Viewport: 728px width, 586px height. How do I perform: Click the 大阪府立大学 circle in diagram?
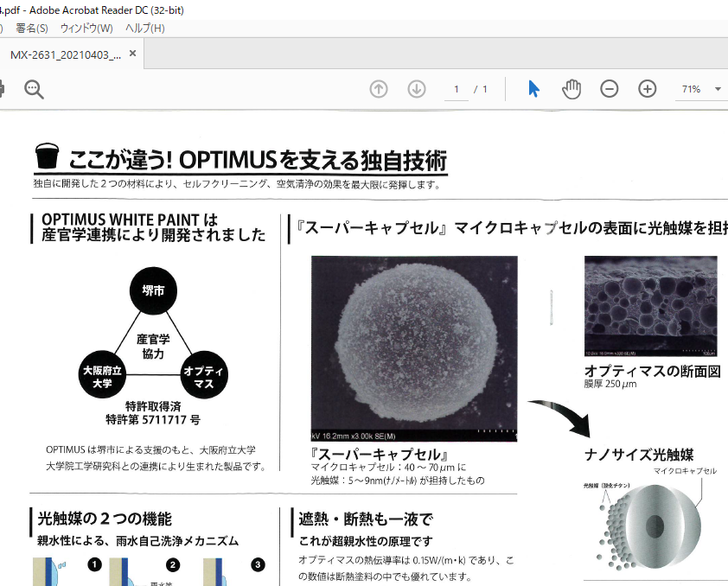[x=102, y=375]
